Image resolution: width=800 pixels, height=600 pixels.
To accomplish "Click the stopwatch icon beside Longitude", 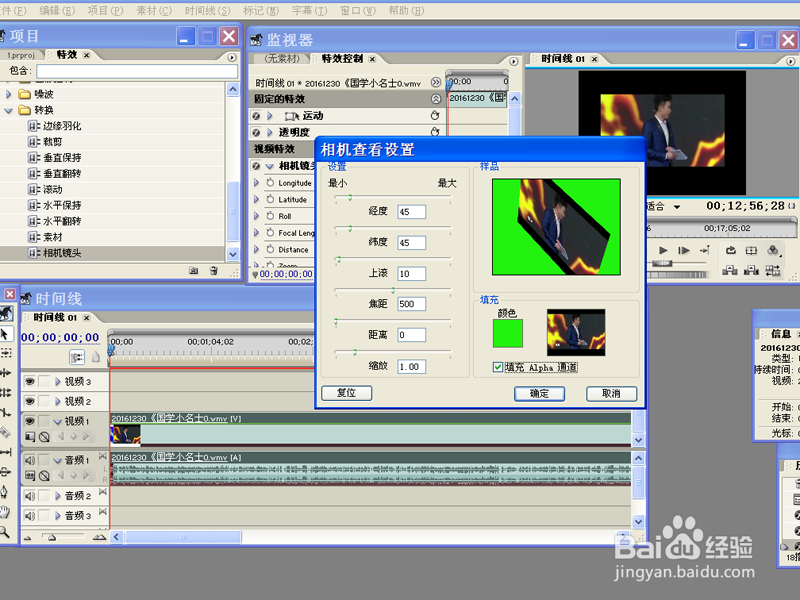I will coord(270,183).
